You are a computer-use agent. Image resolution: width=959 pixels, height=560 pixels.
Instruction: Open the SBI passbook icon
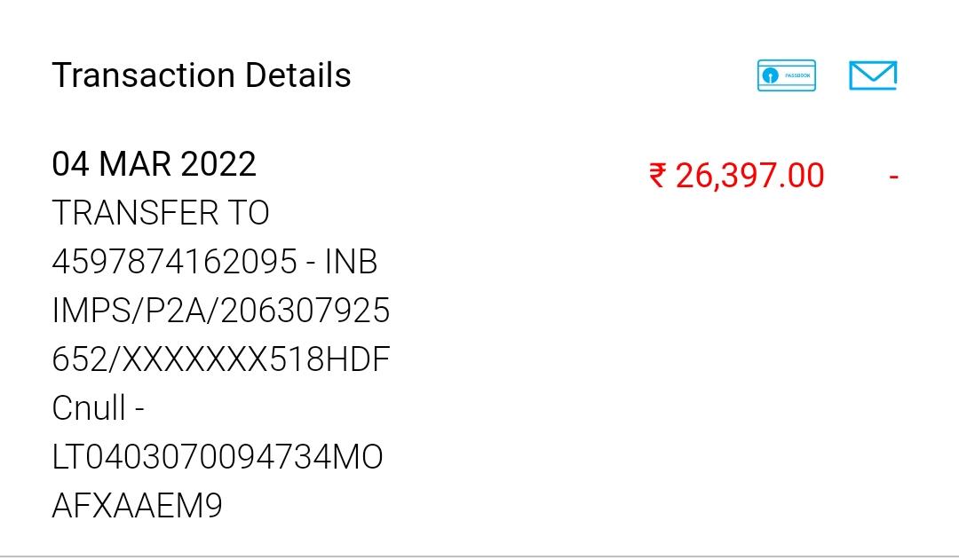787,75
